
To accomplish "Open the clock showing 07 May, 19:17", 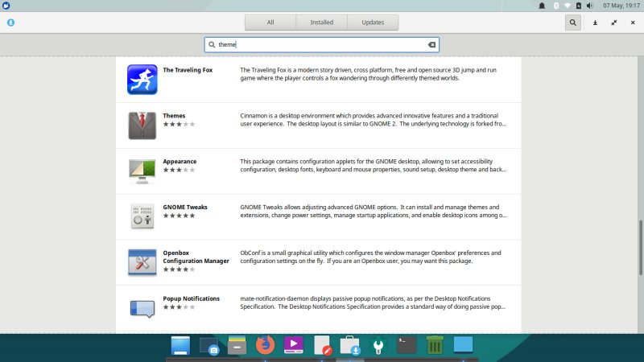I will tap(621, 6).
